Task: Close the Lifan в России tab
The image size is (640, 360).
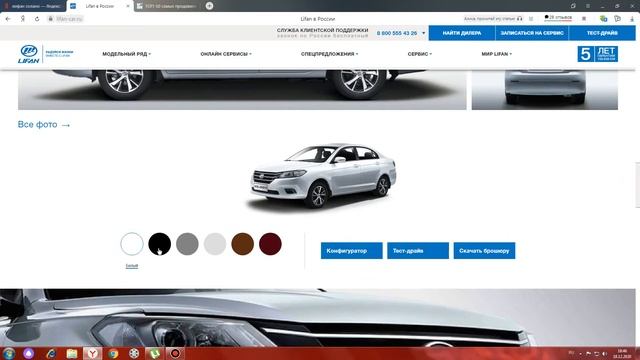Action: (128, 6)
